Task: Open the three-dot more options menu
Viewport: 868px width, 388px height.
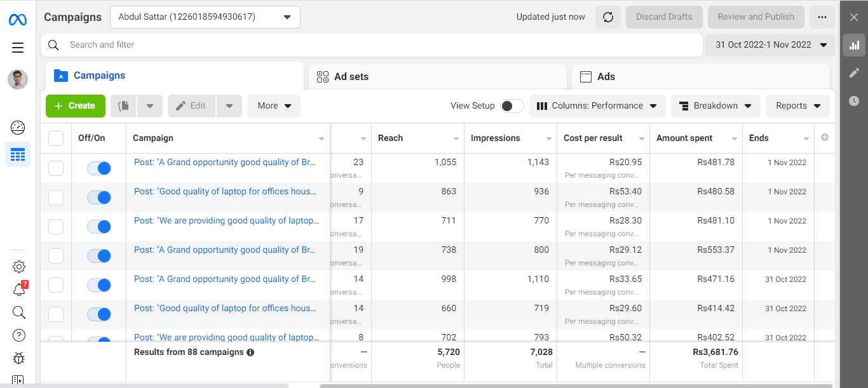Action: [x=822, y=17]
